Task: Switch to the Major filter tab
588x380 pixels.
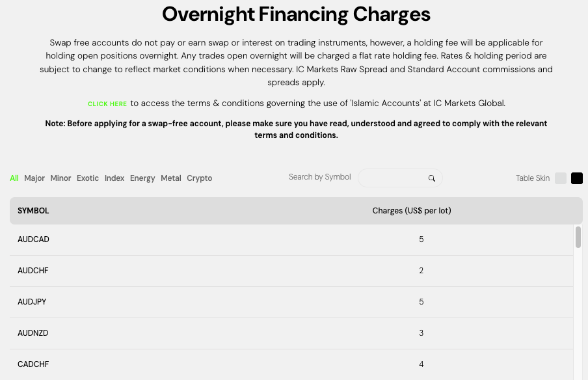Action: point(34,178)
